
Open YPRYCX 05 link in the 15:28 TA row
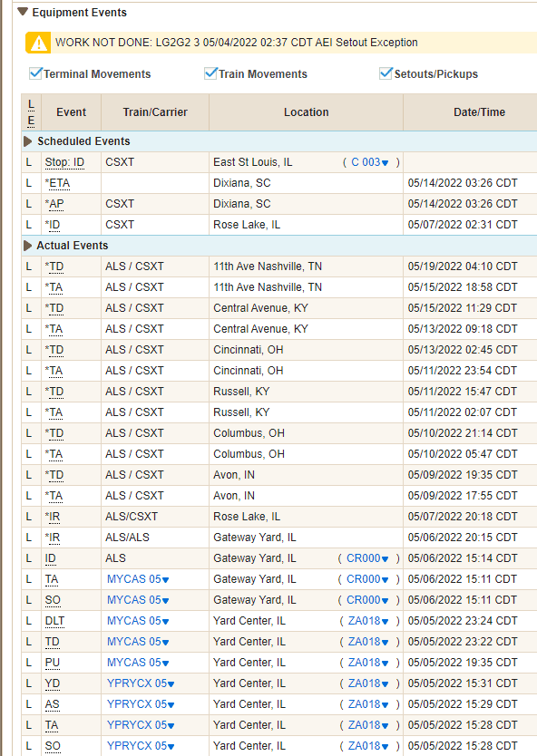141,725
